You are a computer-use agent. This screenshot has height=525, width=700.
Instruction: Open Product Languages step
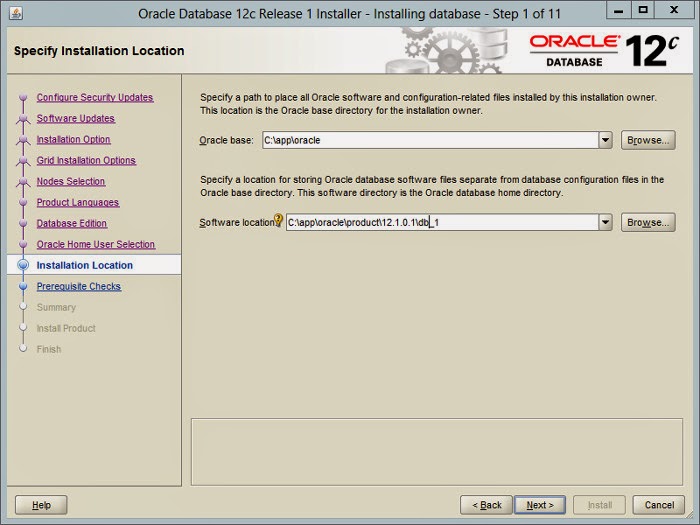(78, 202)
